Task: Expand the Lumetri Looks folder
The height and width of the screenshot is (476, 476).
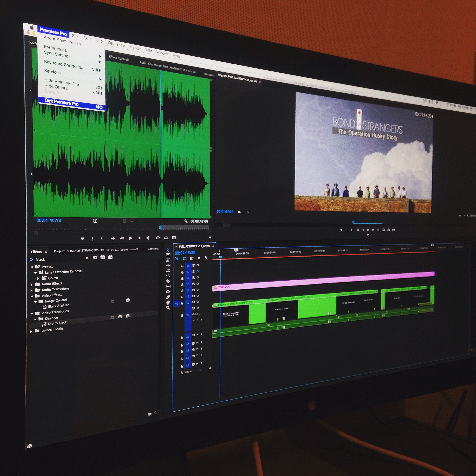Action: (31, 331)
